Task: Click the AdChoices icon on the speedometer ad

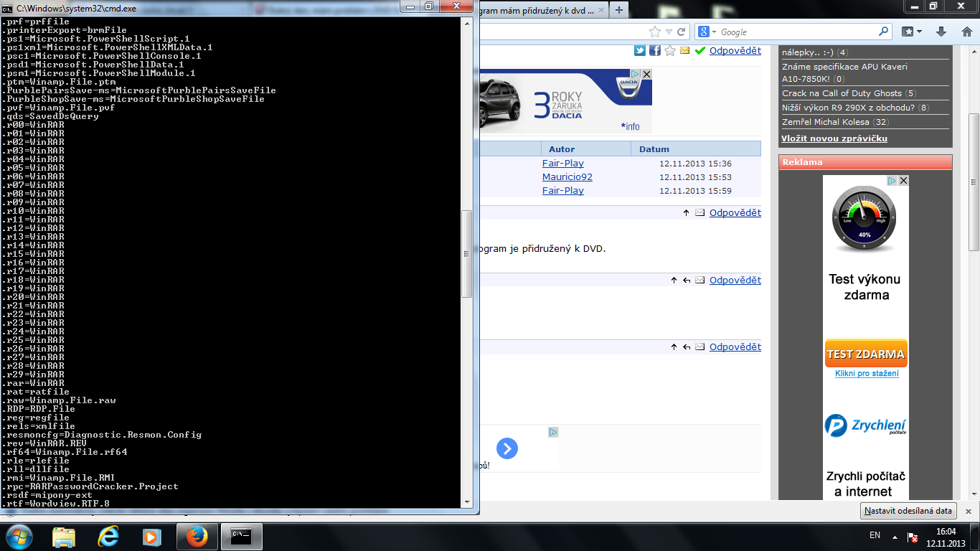Action: tap(892, 181)
